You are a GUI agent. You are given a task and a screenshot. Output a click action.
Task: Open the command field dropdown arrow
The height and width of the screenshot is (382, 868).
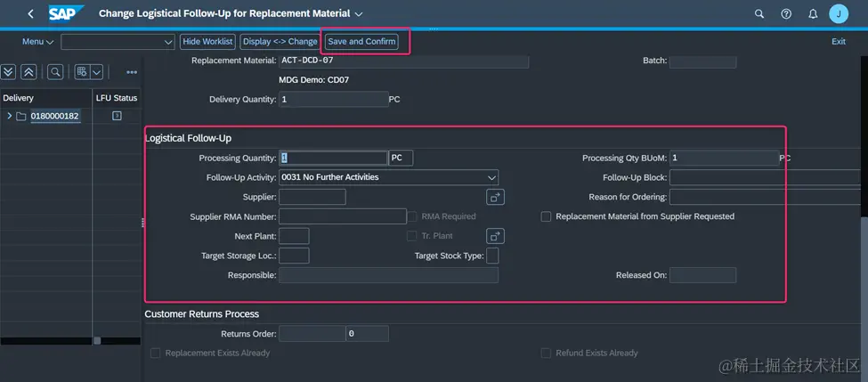(169, 42)
